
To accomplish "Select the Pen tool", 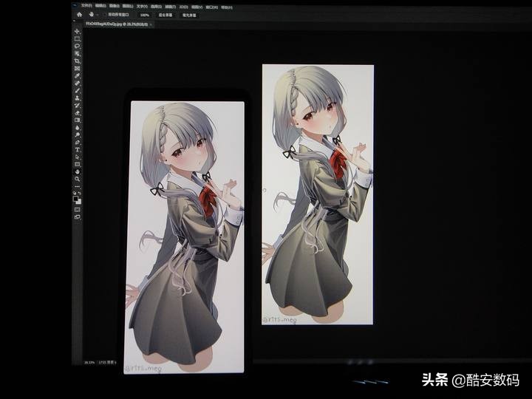I will pos(77,142).
